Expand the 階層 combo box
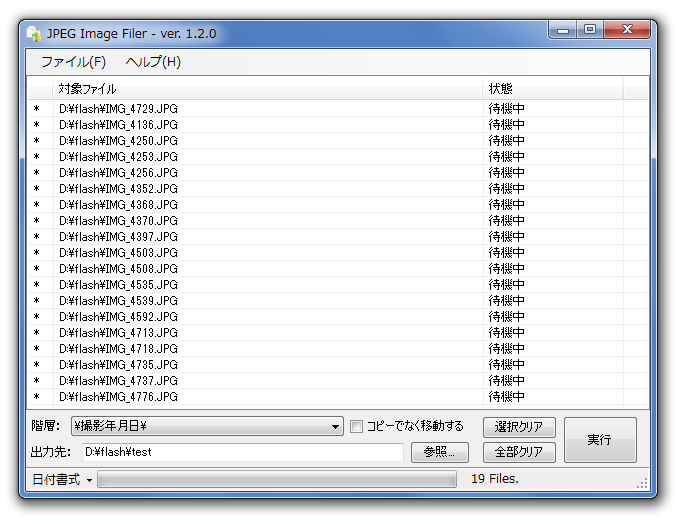The width and height of the screenshot is (679, 521). click(x=207, y=427)
